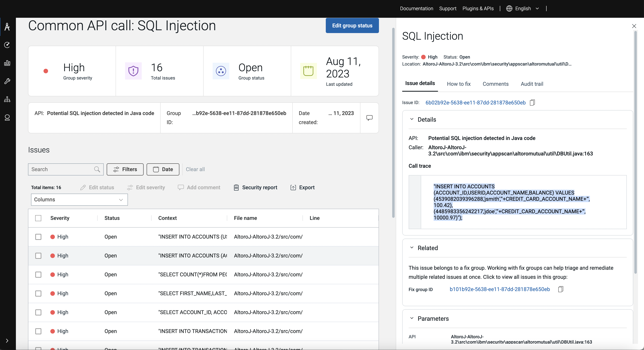
Task: Open the Audit trail tab
Action: coord(532,84)
